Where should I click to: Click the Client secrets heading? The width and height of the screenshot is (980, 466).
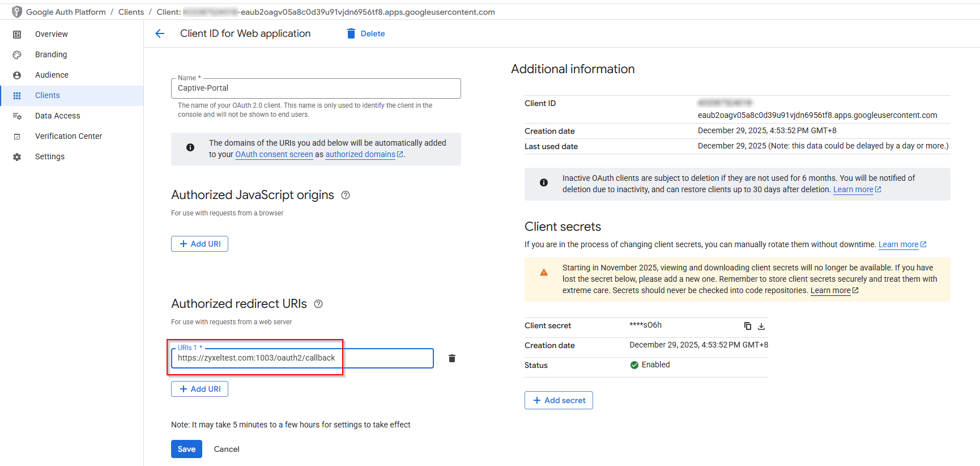[563, 227]
